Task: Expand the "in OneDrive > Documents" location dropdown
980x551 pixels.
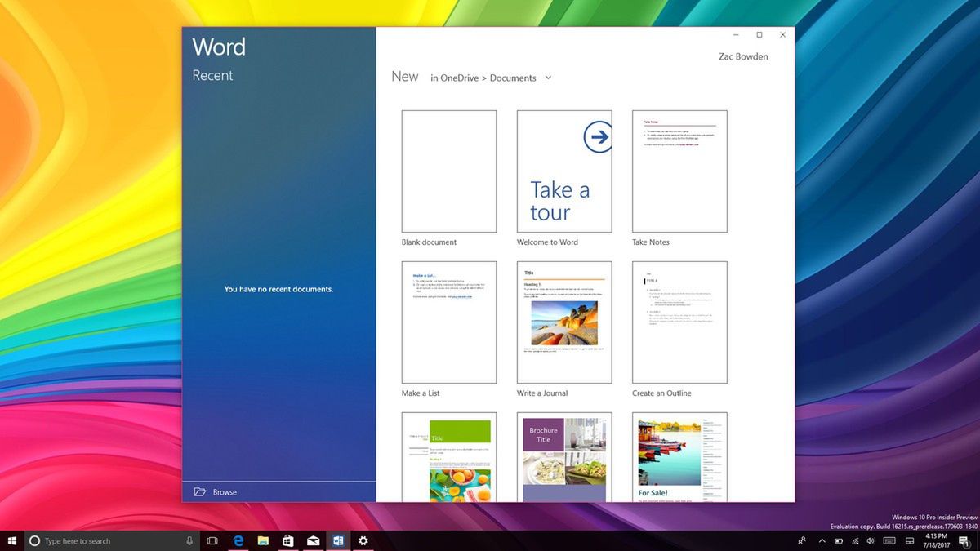Action: point(548,78)
